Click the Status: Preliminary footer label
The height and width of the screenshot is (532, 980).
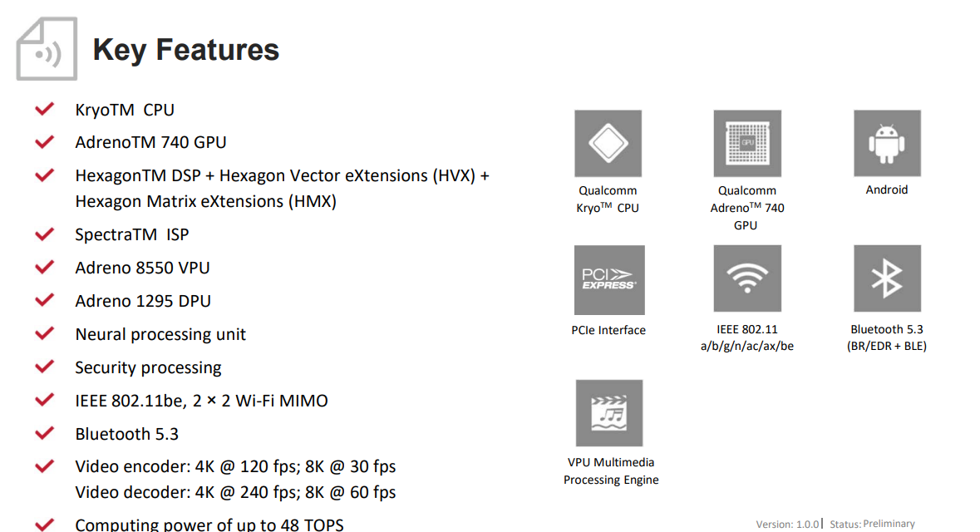[872, 524]
